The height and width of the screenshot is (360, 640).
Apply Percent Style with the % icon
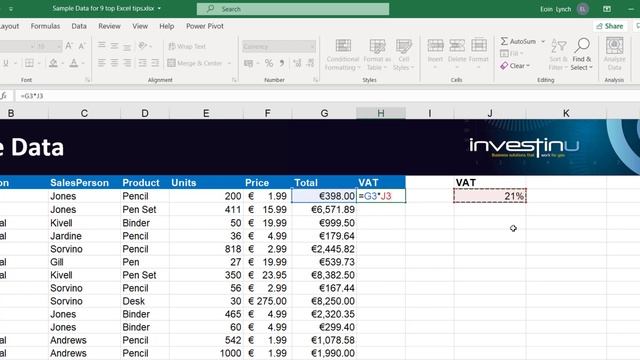pyautogui.click(x=269, y=63)
